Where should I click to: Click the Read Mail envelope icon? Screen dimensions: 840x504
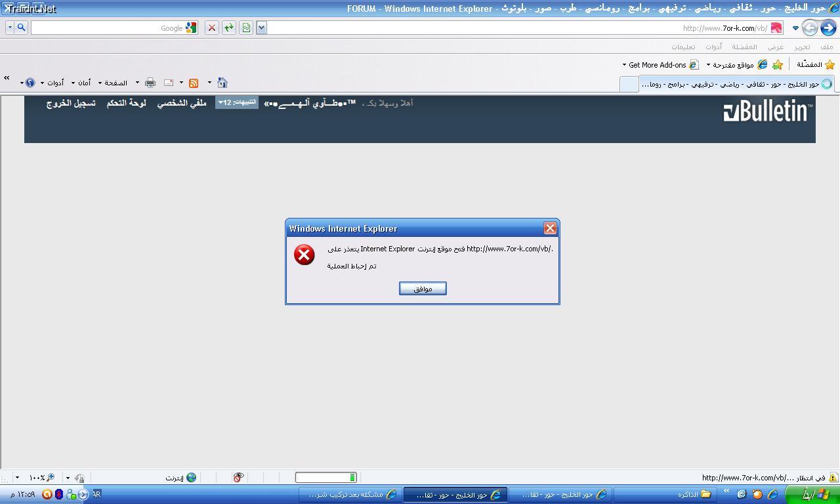[x=169, y=83]
